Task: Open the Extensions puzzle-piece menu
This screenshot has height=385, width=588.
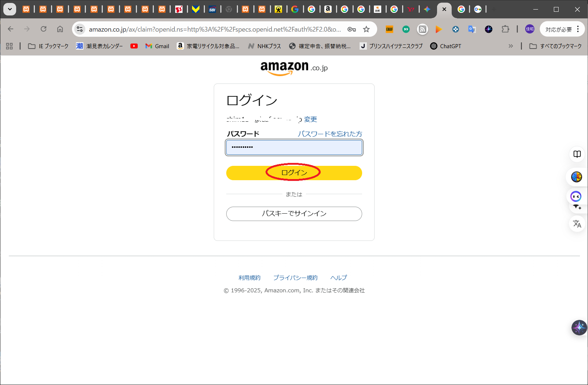Action: [x=505, y=29]
